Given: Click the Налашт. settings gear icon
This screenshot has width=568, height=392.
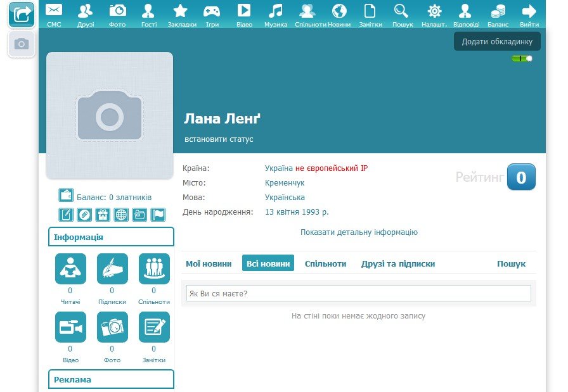Looking at the screenshot, I should 434,11.
